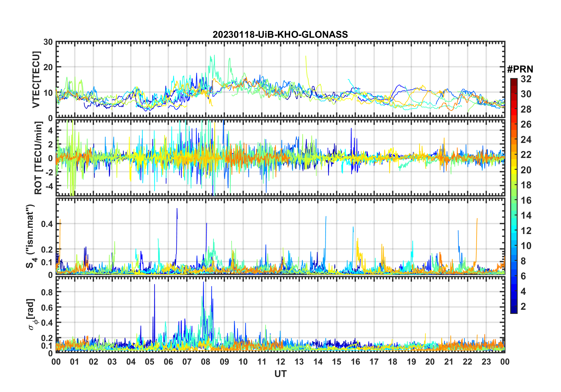
Task: Click colorbar tick label 18
Action: click(x=526, y=185)
